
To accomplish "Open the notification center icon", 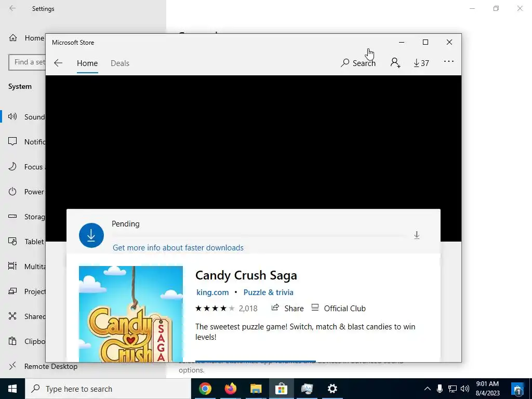I will [518, 389].
